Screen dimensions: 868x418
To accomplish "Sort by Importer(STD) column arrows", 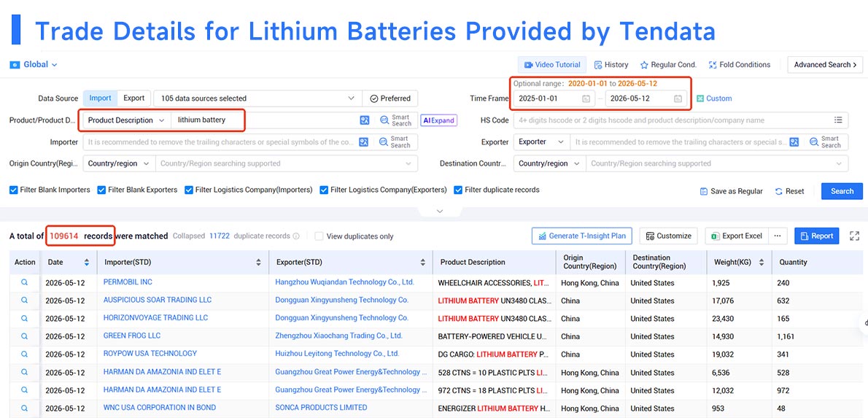I will tap(258, 263).
